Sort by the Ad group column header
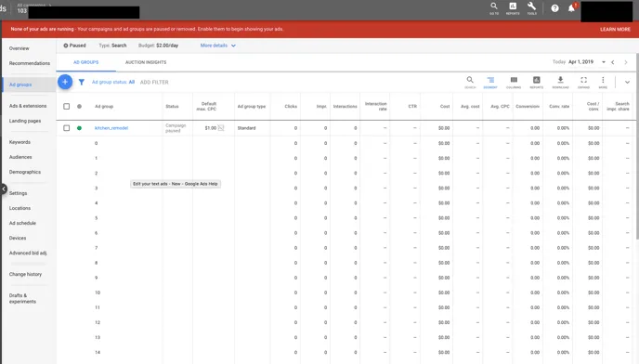639x364 pixels. coord(104,107)
